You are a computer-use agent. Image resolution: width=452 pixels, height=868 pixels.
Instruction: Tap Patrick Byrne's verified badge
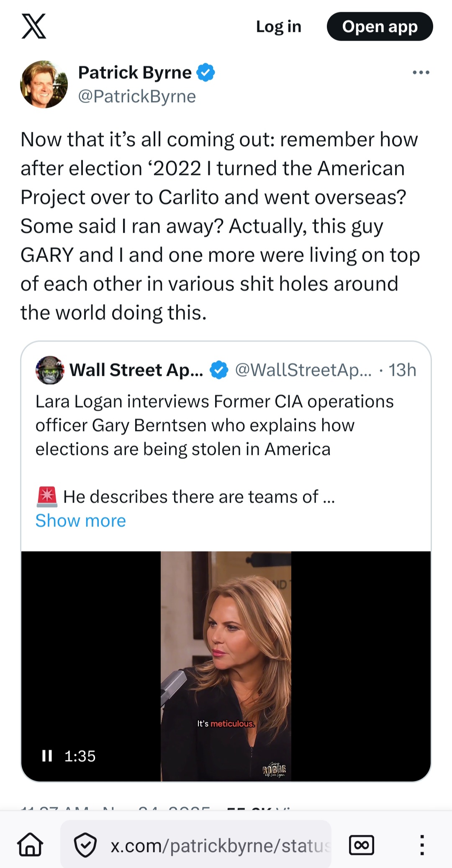(205, 72)
